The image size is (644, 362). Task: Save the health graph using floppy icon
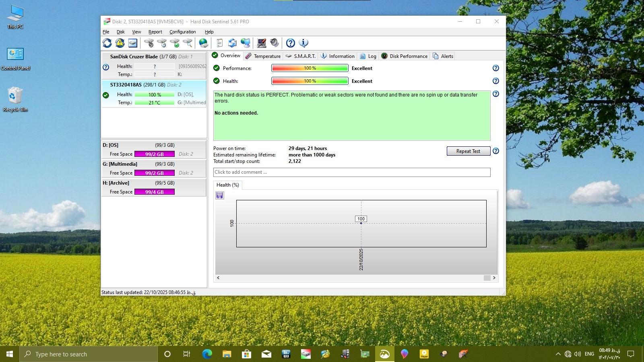pyautogui.click(x=220, y=195)
